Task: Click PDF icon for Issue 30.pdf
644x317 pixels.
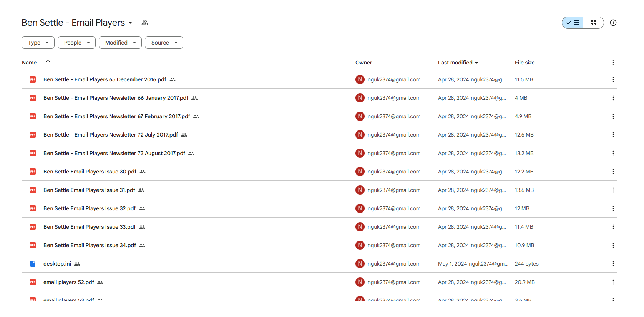Action: point(33,172)
